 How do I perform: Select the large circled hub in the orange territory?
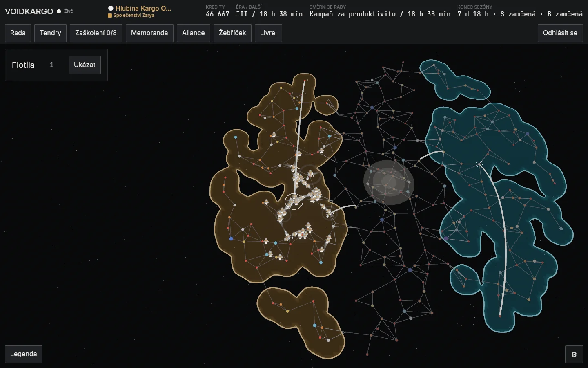pos(294,201)
